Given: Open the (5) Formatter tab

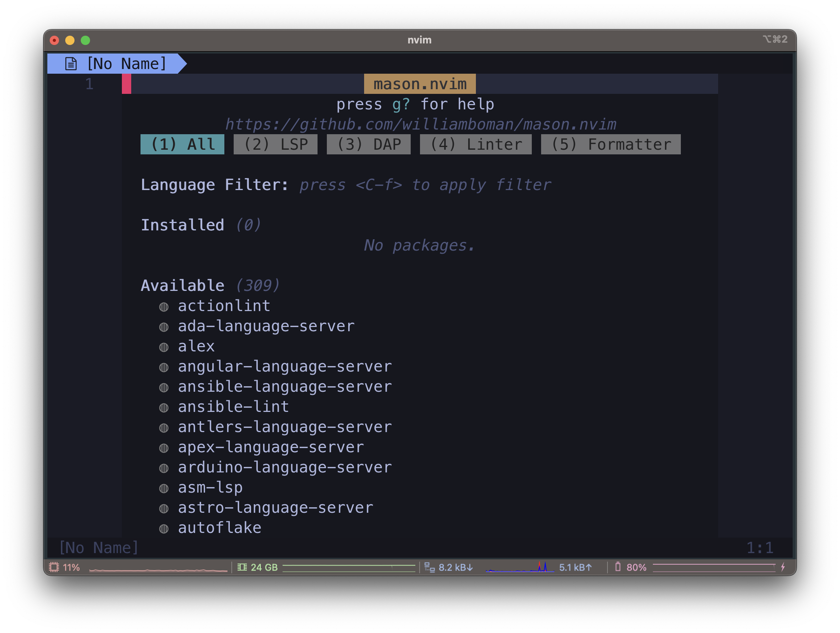Looking at the screenshot, I should [x=611, y=144].
